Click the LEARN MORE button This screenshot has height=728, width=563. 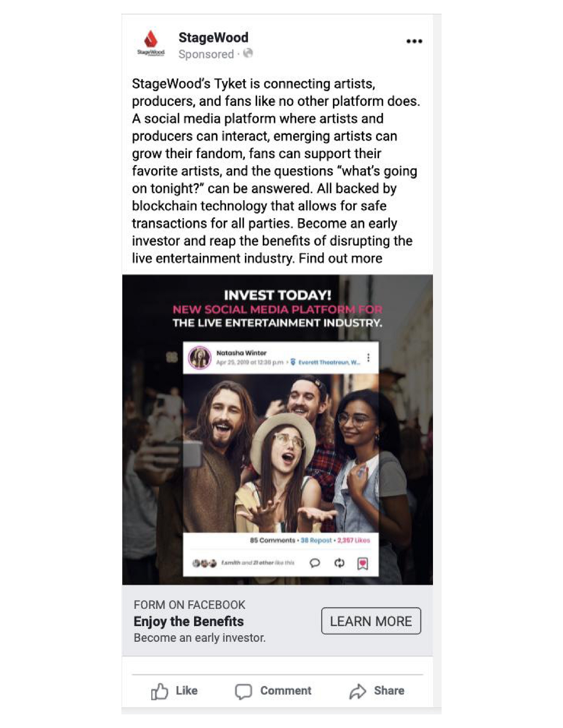click(x=371, y=621)
